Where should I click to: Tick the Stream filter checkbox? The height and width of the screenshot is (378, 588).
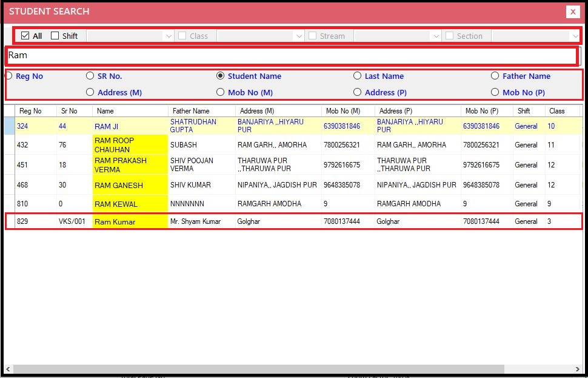[x=312, y=36]
